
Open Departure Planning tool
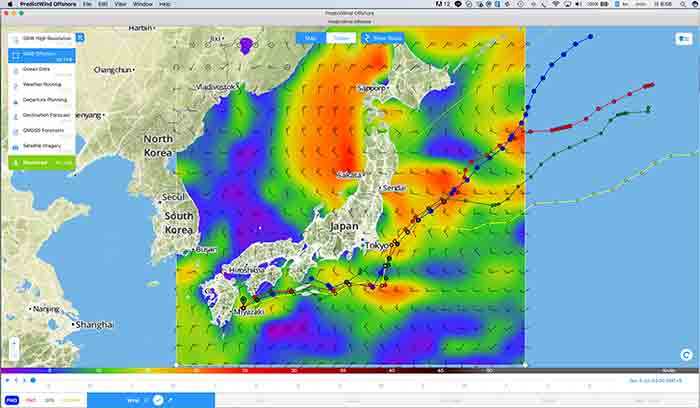pos(40,99)
